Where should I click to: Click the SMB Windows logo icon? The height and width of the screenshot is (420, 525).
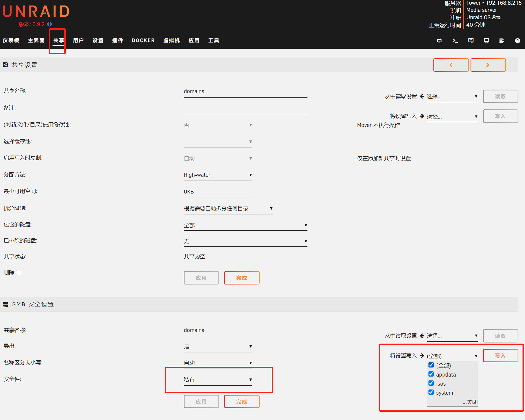5,304
